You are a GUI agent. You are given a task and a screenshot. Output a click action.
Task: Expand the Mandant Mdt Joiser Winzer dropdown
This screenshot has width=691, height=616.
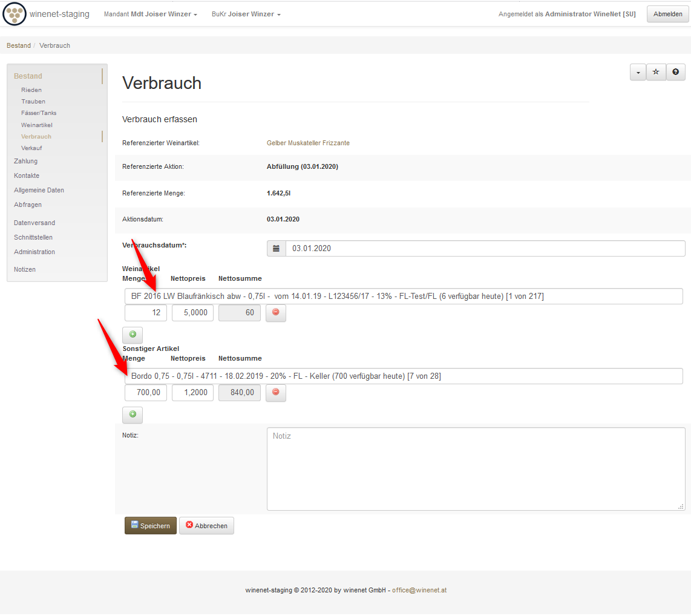point(151,14)
